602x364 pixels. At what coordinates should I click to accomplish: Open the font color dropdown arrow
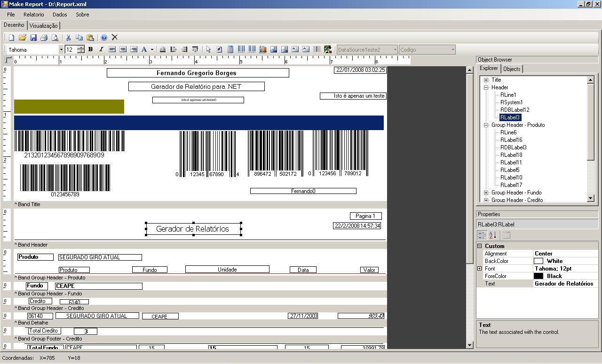click(151, 49)
